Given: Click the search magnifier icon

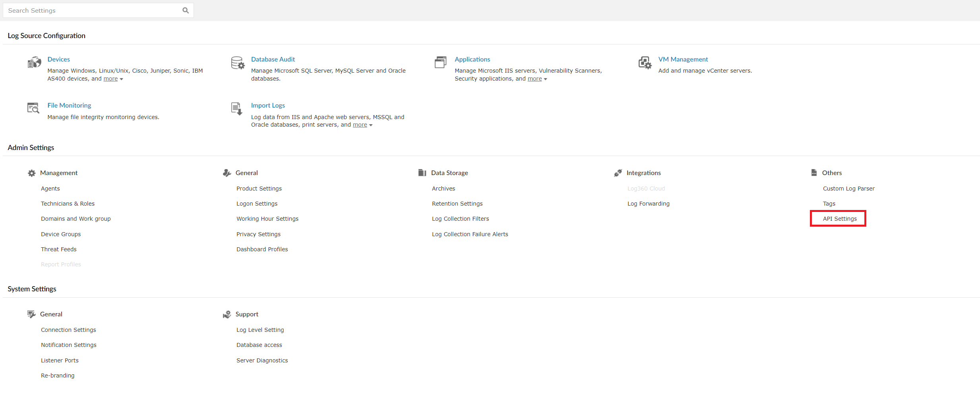Looking at the screenshot, I should coord(185,10).
